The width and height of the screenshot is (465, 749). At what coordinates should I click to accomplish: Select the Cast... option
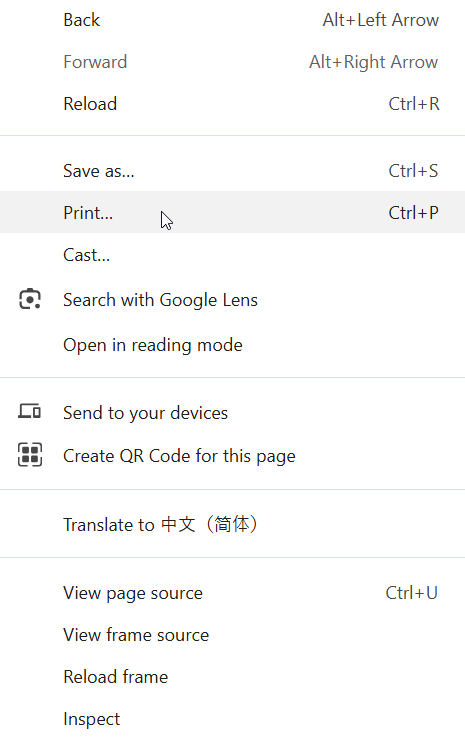click(x=232, y=255)
